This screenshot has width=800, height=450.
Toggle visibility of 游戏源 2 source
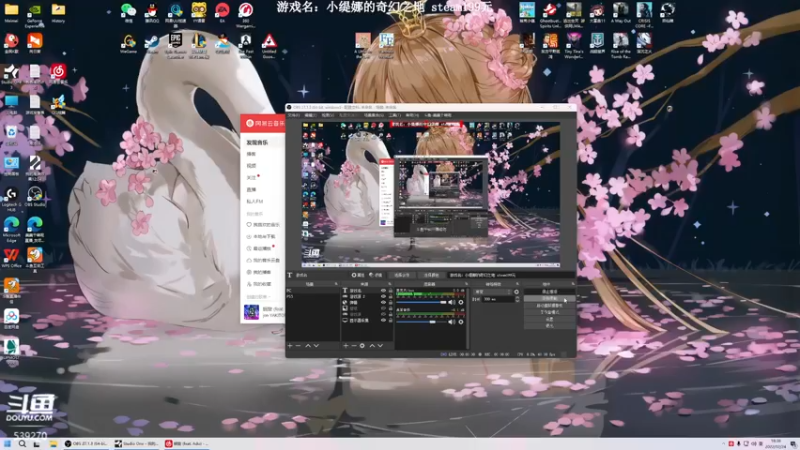coord(383,296)
